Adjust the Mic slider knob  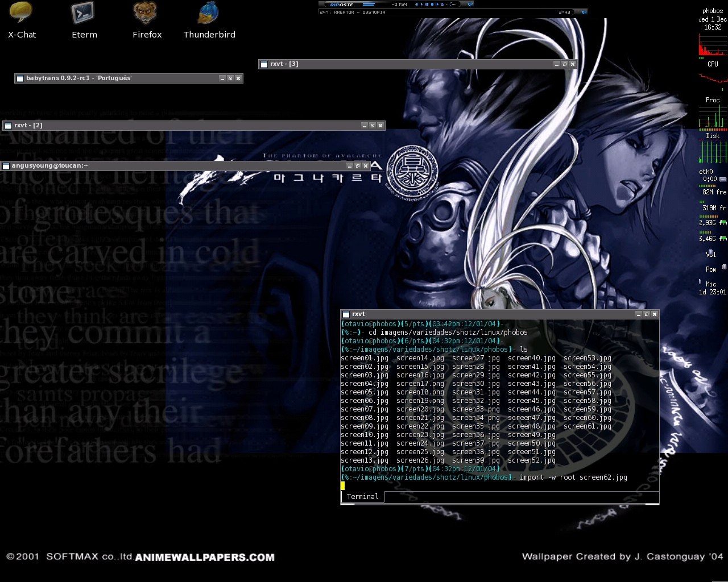click(700, 282)
